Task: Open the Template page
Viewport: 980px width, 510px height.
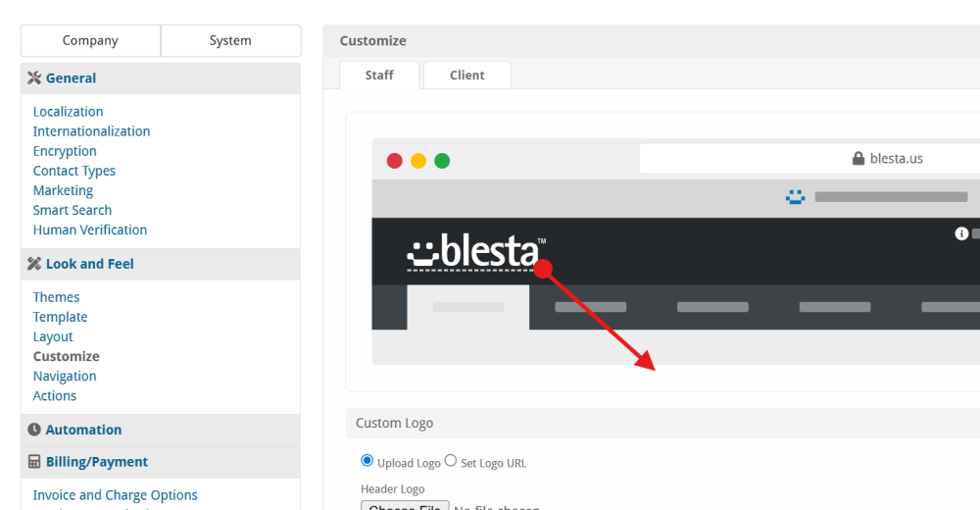Action: tap(60, 317)
